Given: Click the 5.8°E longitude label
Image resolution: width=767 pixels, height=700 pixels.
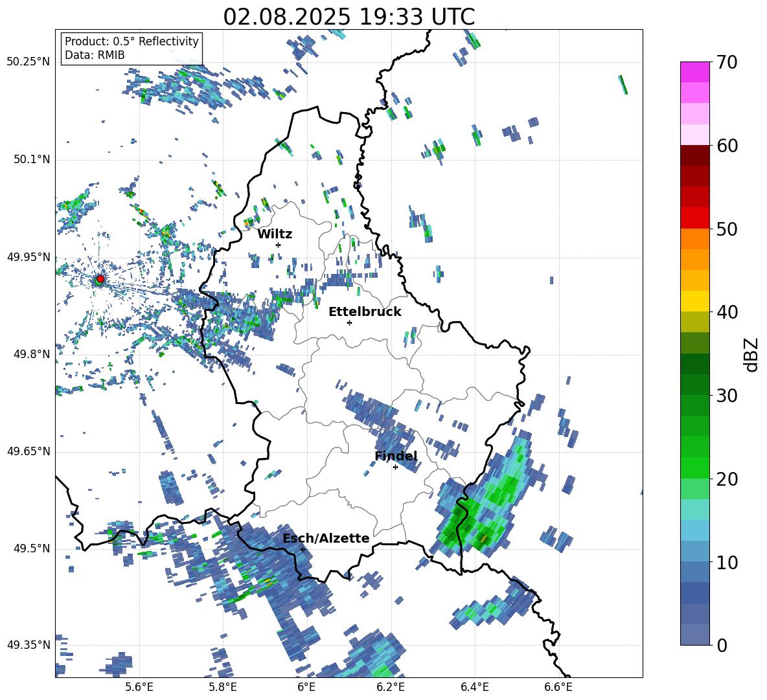Looking at the screenshot, I should pyautogui.click(x=223, y=687).
